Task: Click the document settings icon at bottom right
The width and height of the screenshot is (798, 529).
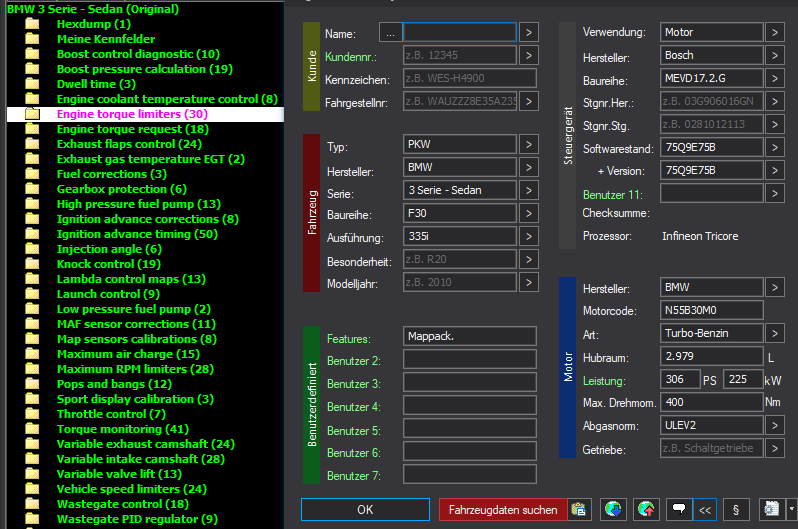Action: pyautogui.click(x=771, y=509)
